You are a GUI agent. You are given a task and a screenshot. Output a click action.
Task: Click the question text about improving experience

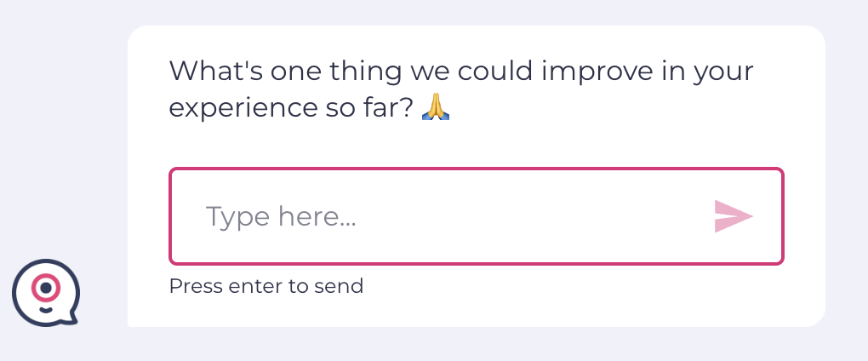point(461,71)
